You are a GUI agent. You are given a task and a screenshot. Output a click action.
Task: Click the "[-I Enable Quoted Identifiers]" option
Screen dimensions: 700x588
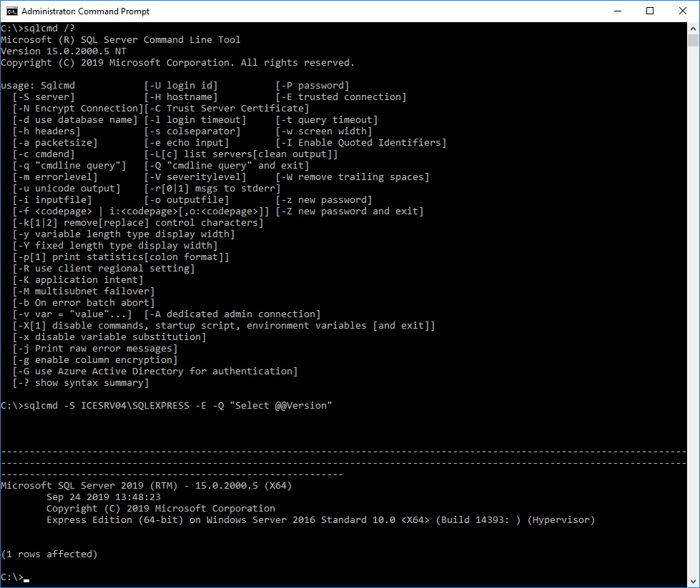pyautogui.click(x=361, y=143)
